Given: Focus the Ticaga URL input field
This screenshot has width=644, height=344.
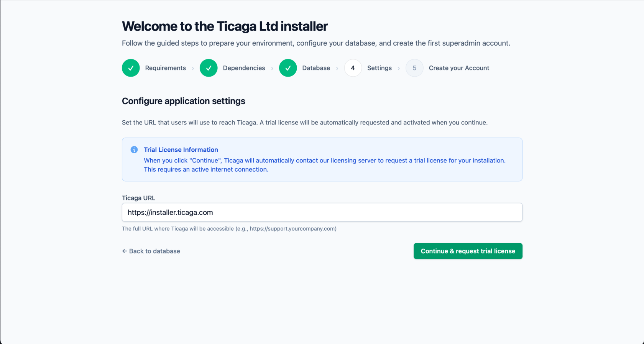Looking at the screenshot, I should tap(322, 212).
